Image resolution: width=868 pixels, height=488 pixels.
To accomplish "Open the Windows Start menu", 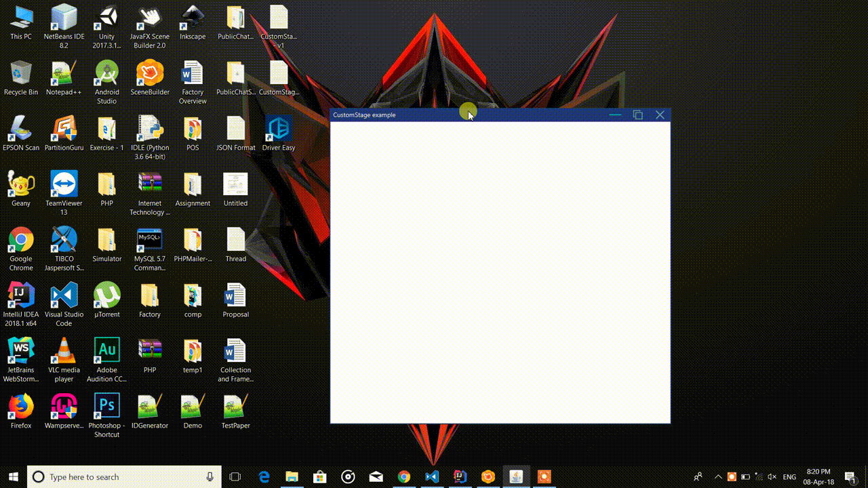I will 13,477.
